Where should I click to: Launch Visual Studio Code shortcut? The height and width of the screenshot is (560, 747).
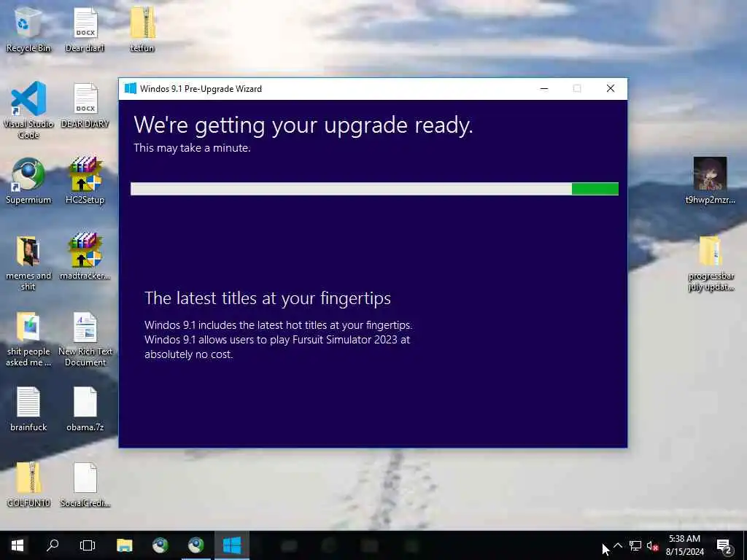coord(28,111)
